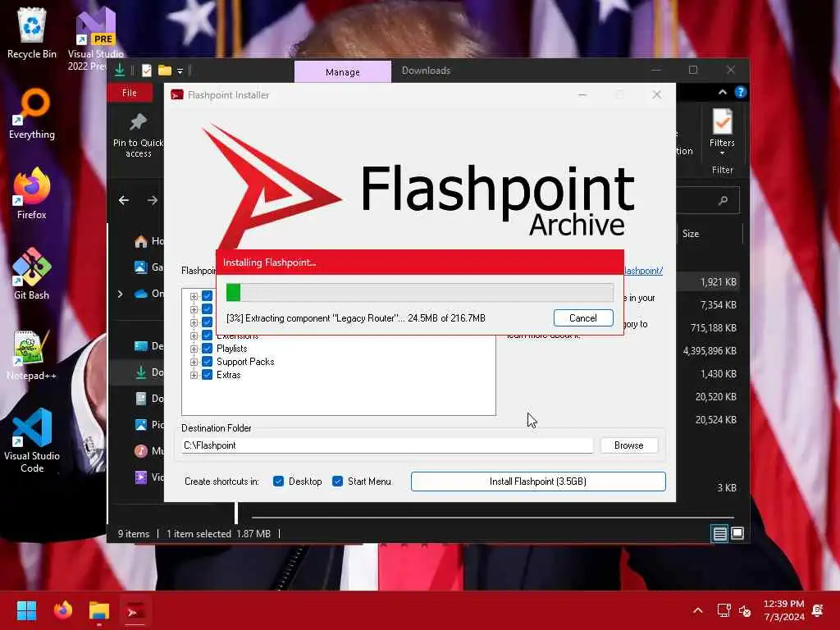The height and width of the screenshot is (630, 840).
Task: Select the Documents icon in Explorer sidebar
Action: click(141, 398)
